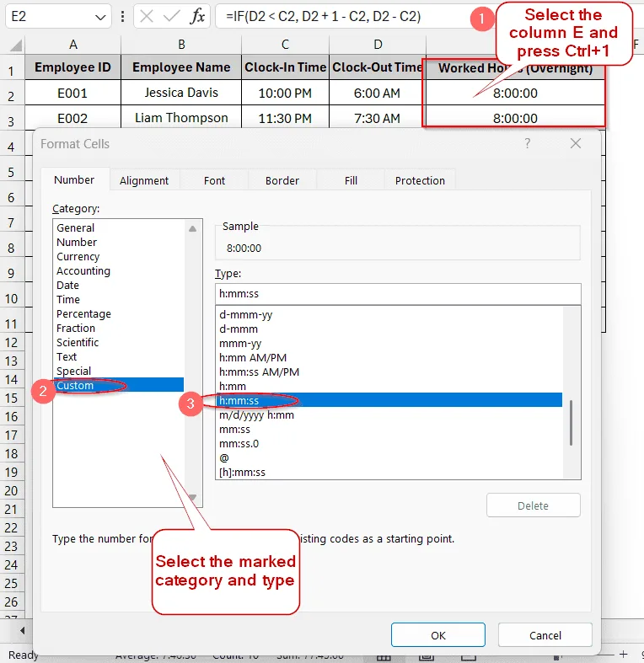Switch to the Font tab
Viewport: 644px width, 663px height.
[x=214, y=180]
